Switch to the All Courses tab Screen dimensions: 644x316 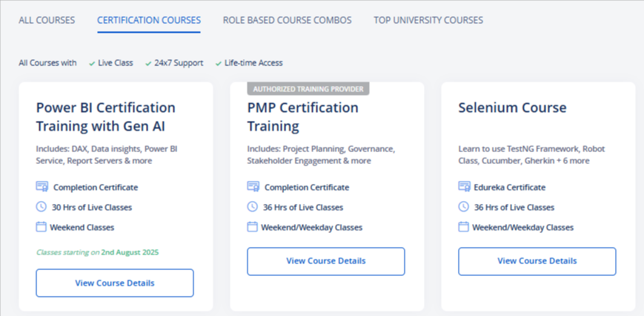click(x=47, y=20)
